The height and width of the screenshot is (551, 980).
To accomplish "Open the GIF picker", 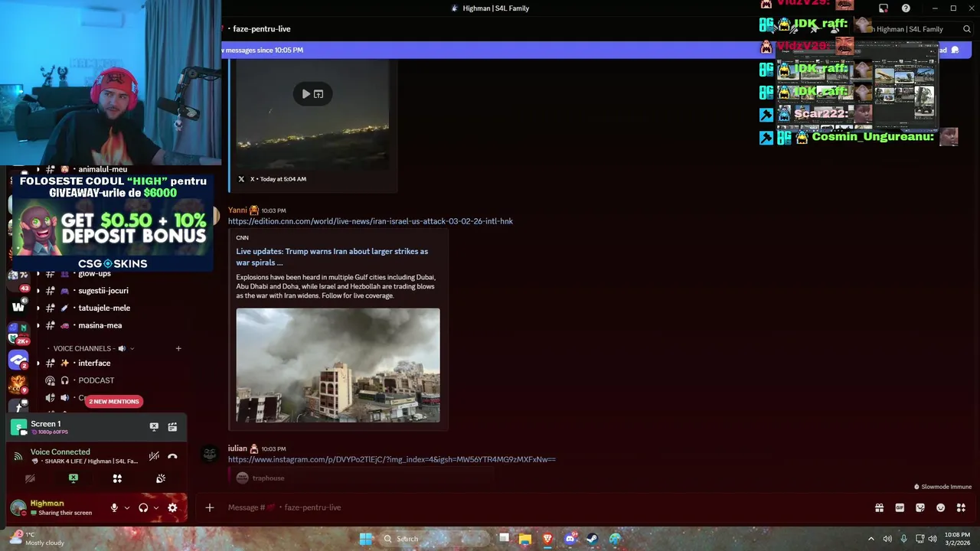I will pos(900,507).
